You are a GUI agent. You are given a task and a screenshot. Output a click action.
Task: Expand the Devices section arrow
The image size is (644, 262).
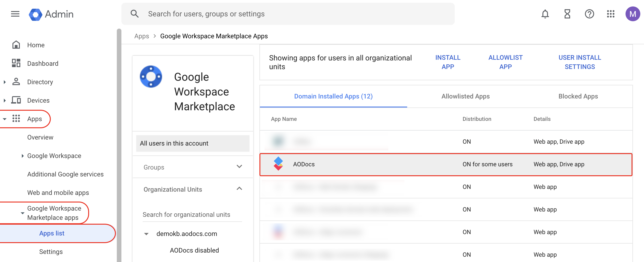4,100
